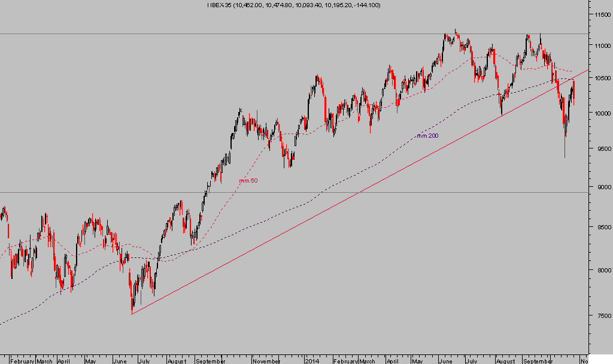Jump to 2014 on the time axis

(x=312, y=361)
